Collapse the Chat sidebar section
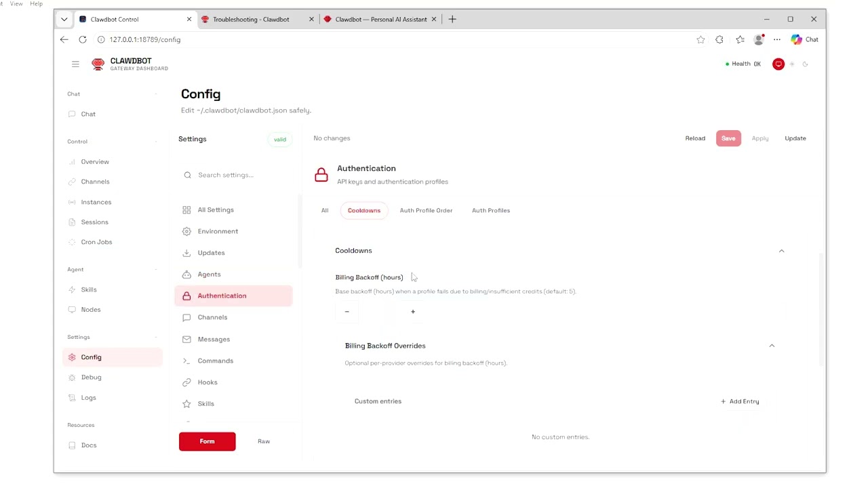Screen dimensions: 868x488 click(x=156, y=94)
